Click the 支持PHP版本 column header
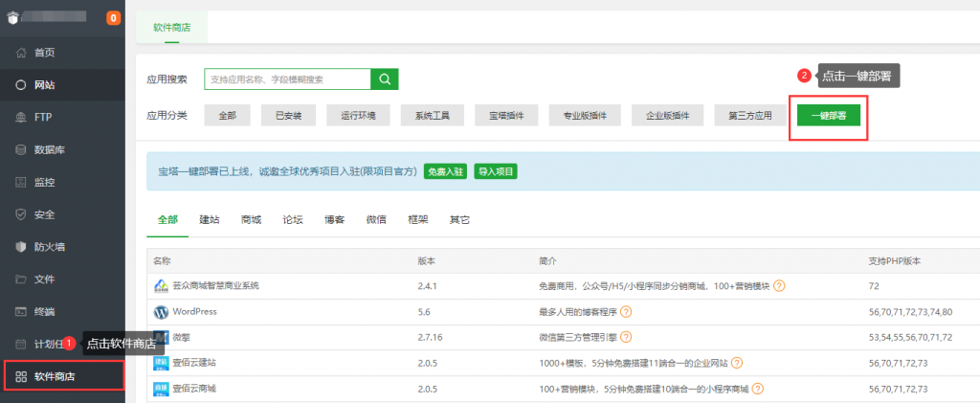Viewport: 980px width, 403px height. (895, 261)
